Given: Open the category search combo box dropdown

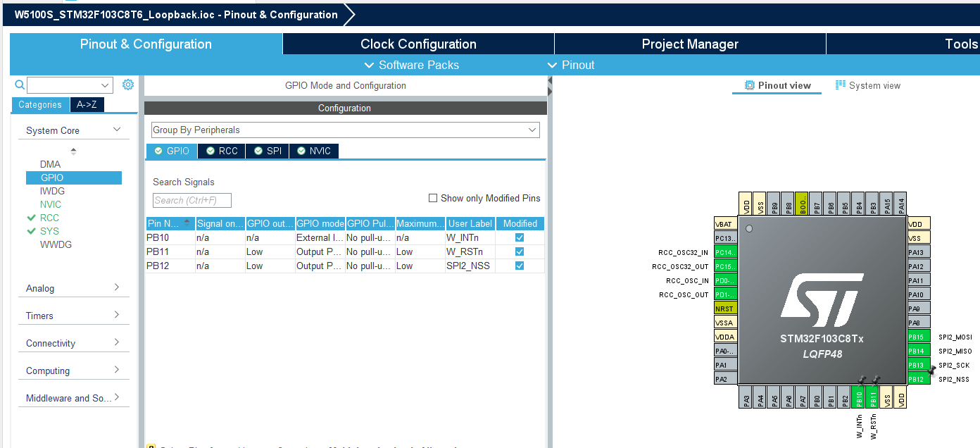Looking at the screenshot, I should point(106,85).
